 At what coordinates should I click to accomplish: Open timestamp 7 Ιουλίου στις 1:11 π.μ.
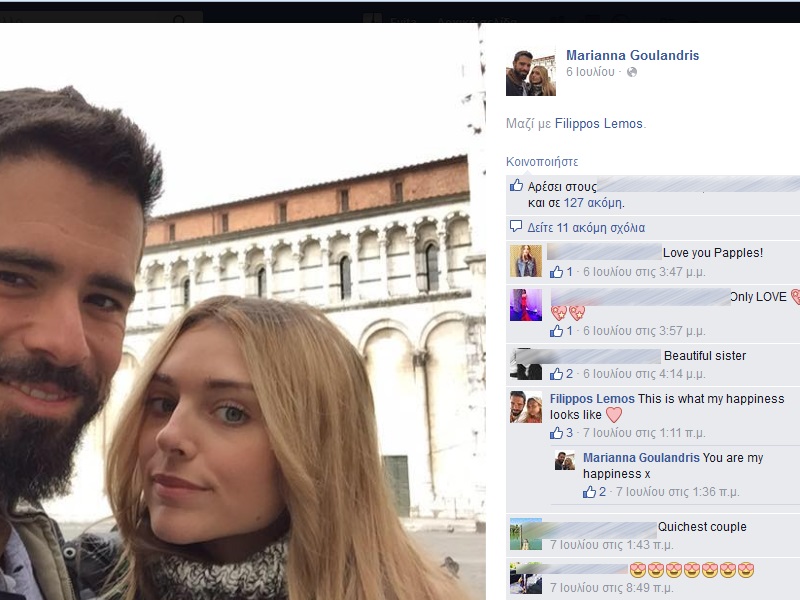(x=644, y=433)
